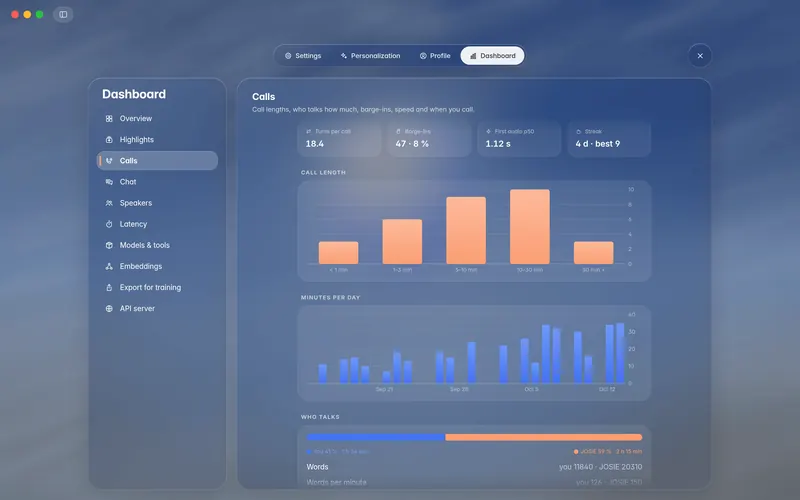Click the '4 d · best 9' streak value
The width and height of the screenshot is (800, 500).
point(598,144)
